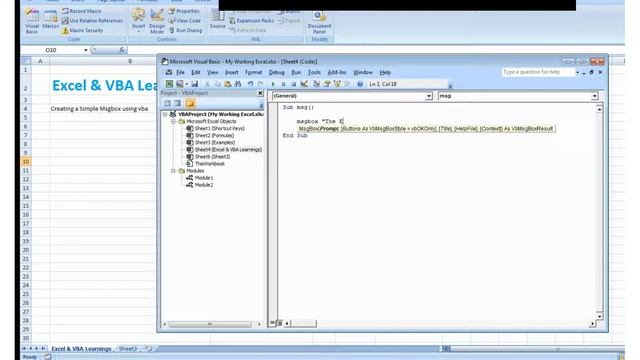Open Properties Window toolbar icon
Screen dimensions: 640x360
(x=327, y=84)
